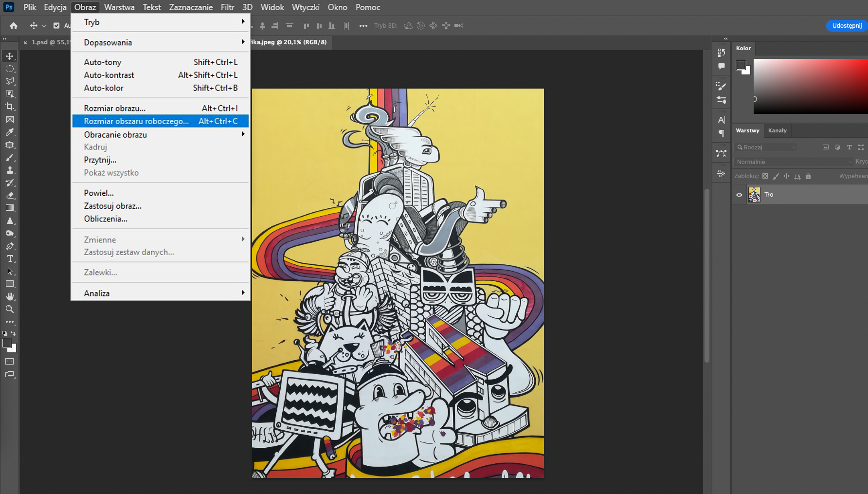Toggle the Auto-Select checkbox in options bar

click(56, 26)
